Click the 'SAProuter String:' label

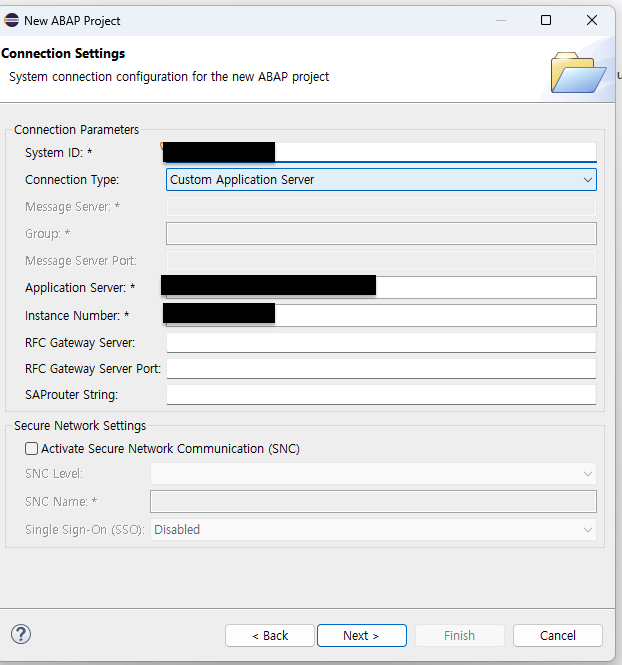tap(72, 395)
